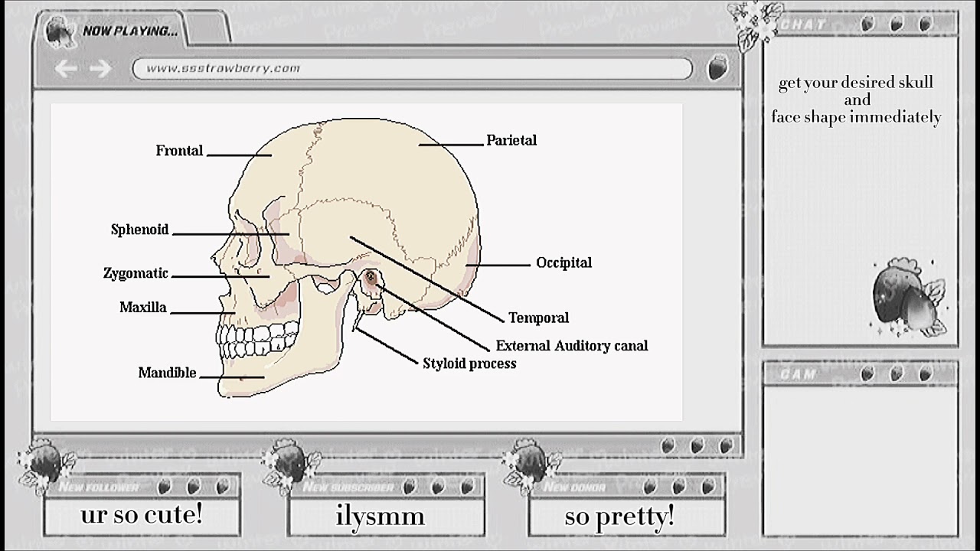Viewport: 980px width, 551px height.
Task: Click the Maxilla label on the diagram
Action: pos(143,308)
